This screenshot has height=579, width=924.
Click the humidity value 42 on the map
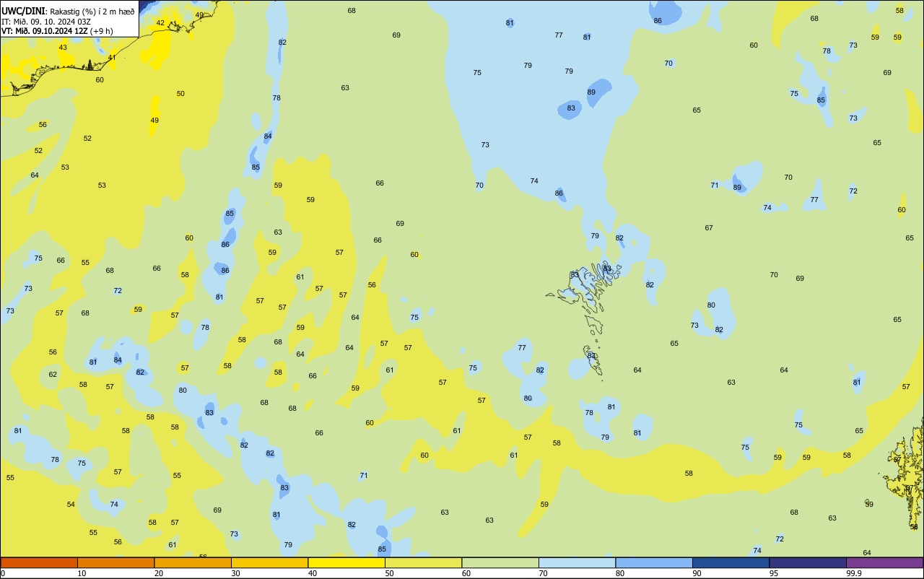click(x=160, y=23)
